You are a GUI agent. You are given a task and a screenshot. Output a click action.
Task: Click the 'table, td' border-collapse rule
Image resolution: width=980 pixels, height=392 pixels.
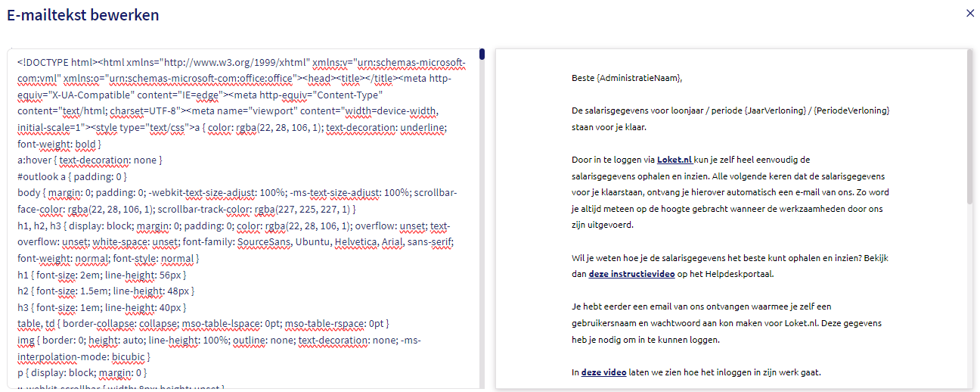pos(203,324)
